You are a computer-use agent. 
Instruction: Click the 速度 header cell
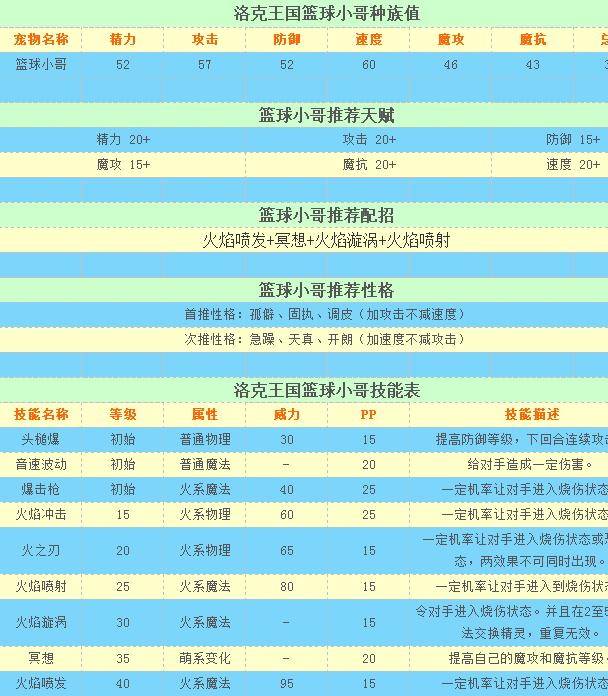368,40
